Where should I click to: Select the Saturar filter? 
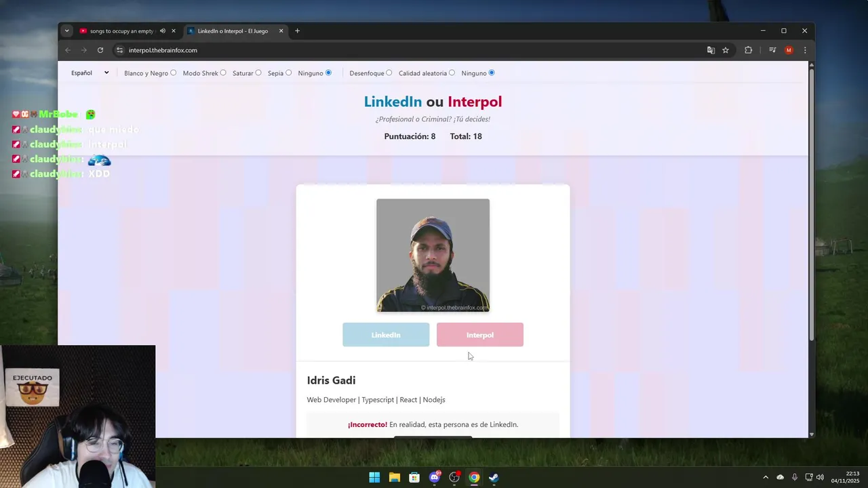[258, 73]
